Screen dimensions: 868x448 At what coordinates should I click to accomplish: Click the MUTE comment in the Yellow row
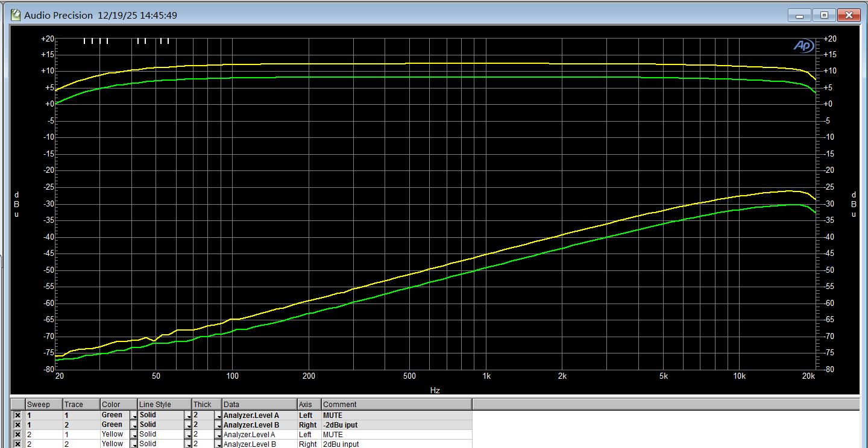(396, 435)
